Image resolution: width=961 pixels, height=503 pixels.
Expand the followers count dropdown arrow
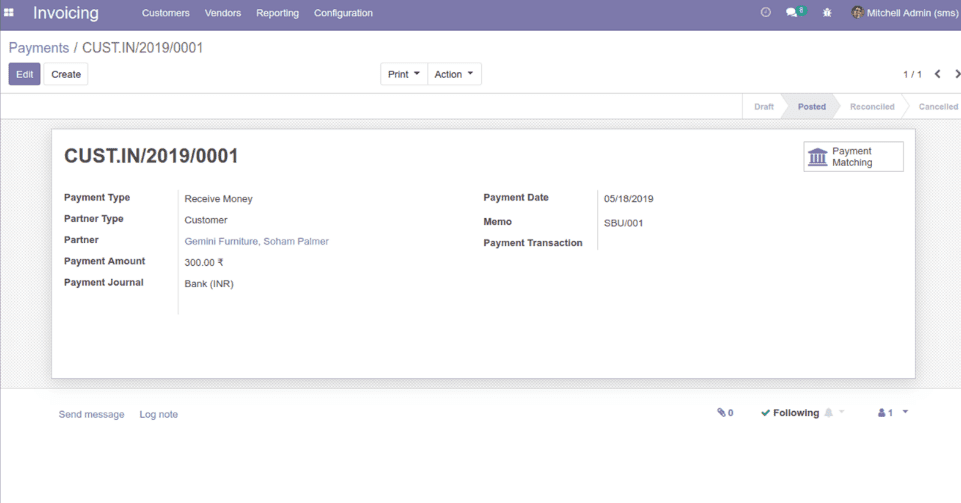coord(905,412)
